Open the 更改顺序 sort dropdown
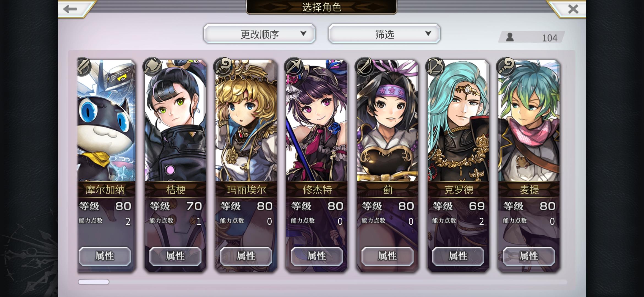Viewport: 644px width, 297px height. [260, 34]
